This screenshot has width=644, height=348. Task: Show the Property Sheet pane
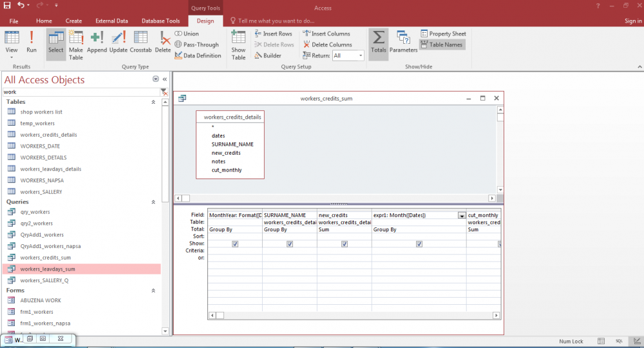tap(443, 34)
